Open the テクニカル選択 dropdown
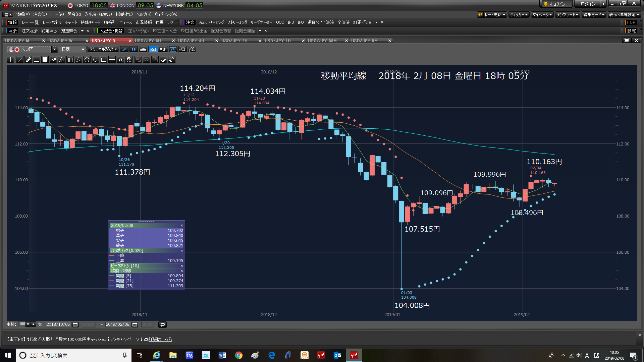 pos(103,49)
